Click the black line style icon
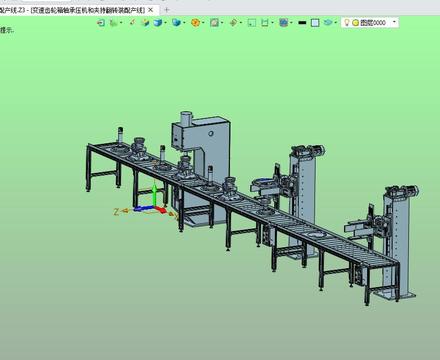The image size is (440, 360). click(302, 23)
